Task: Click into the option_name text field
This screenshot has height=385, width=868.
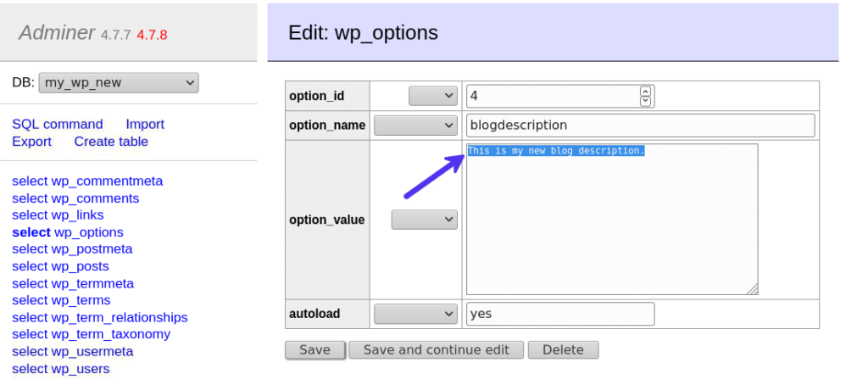Action: (x=640, y=126)
